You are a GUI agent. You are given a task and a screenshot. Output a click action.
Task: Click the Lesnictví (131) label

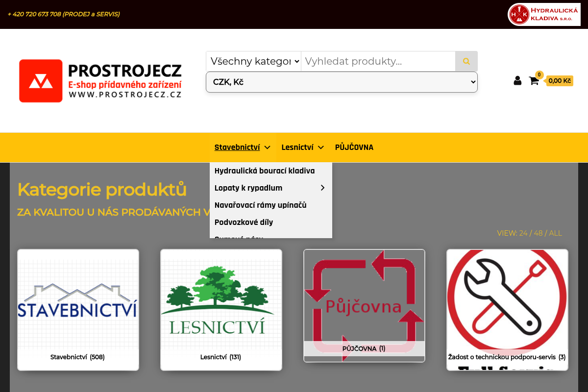pos(220,357)
